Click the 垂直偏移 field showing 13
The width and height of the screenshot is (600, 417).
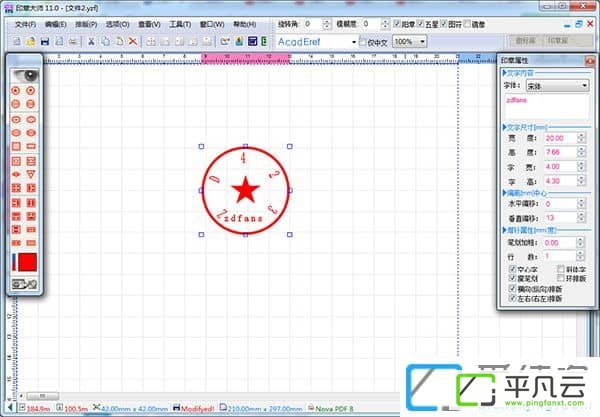click(x=560, y=218)
